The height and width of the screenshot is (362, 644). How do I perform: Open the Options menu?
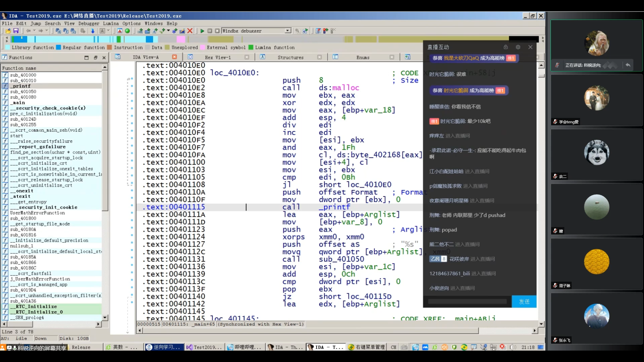click(131, 23)
